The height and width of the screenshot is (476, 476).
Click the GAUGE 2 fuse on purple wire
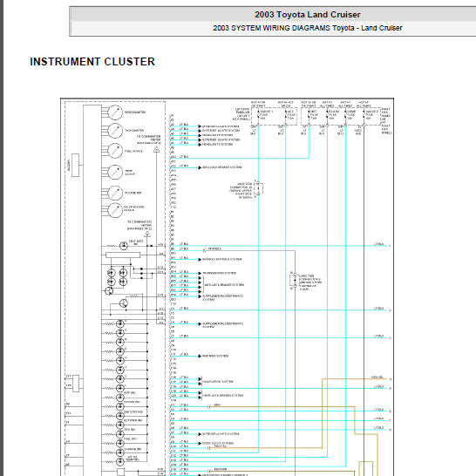tap(364, 115)
